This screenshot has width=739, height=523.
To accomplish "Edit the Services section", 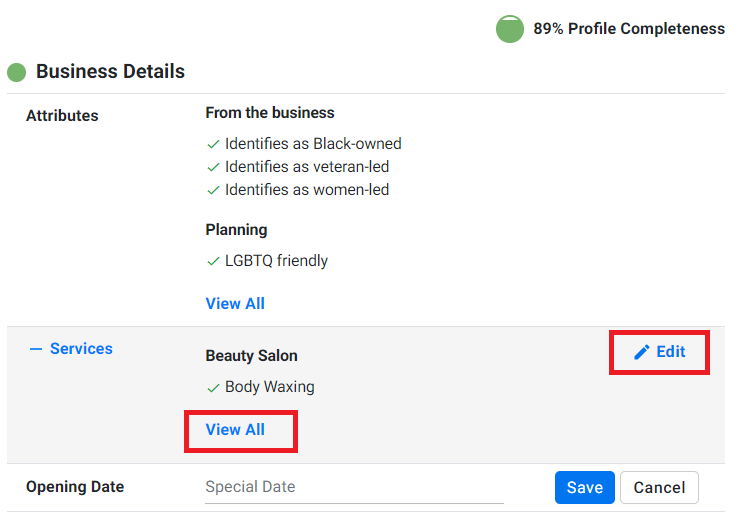I will [x=659, y=352].
